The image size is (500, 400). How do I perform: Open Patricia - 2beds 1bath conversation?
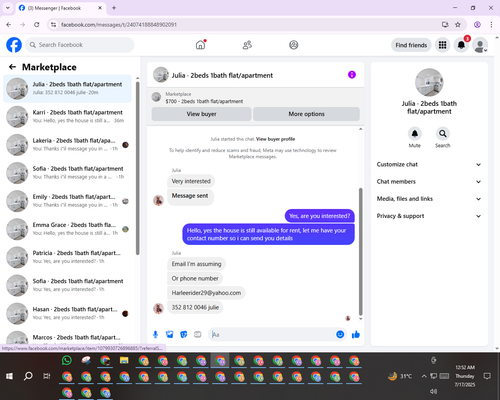(x=67, y=257)
